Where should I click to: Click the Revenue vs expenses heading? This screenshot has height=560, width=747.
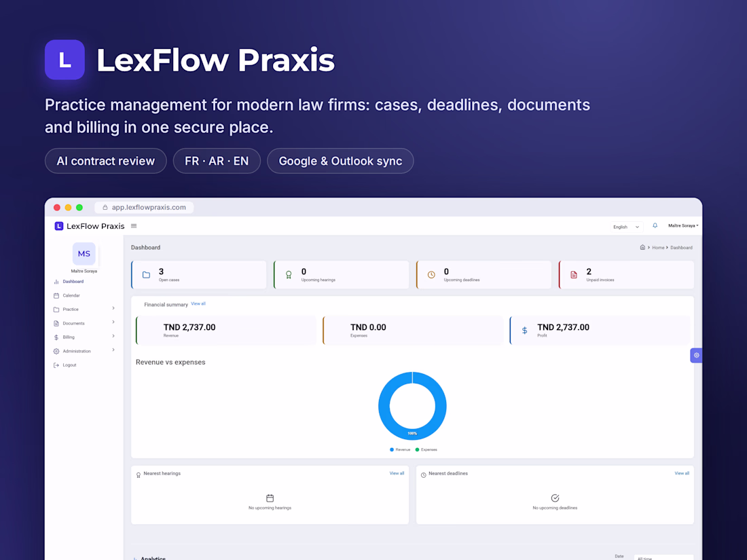coord(170,362)
